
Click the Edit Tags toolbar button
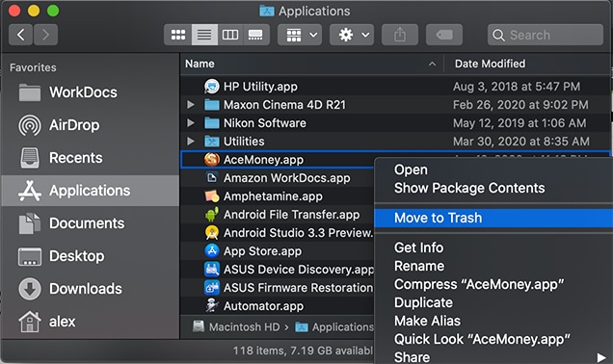[444, 36]
